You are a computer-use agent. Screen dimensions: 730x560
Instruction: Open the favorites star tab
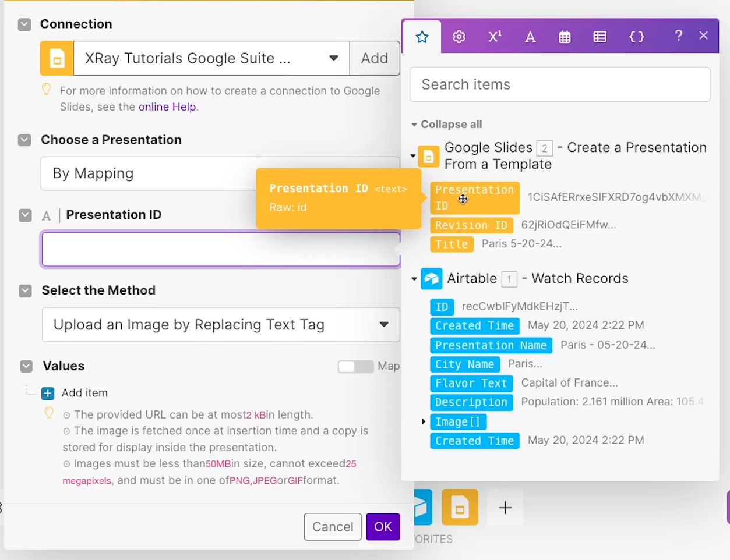[422, 37]
